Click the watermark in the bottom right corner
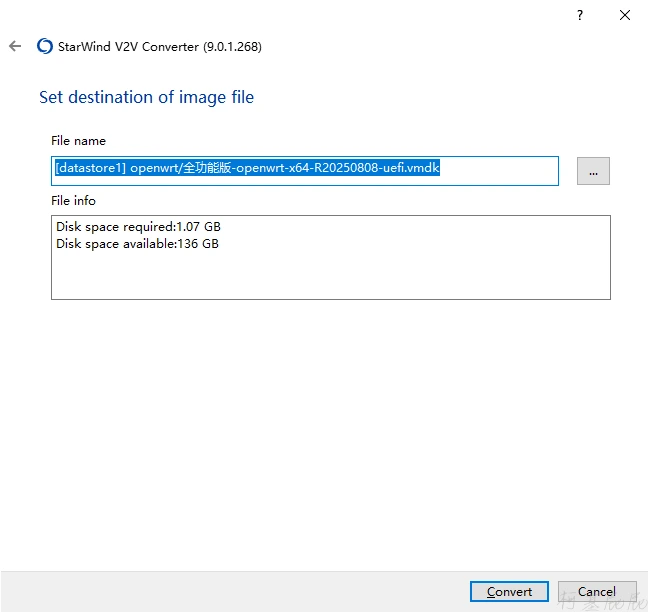This screenshot has height=613, width=649. (x=600, y=600)
